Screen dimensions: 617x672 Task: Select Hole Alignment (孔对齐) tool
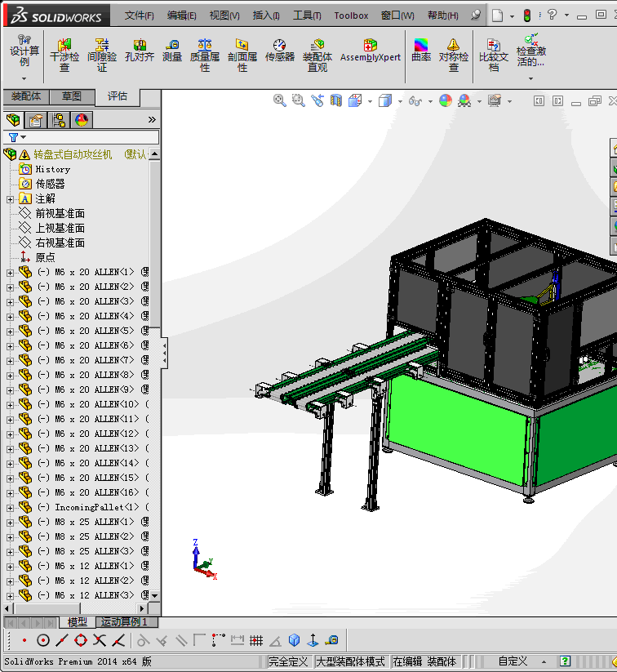(x=140, y=51)
